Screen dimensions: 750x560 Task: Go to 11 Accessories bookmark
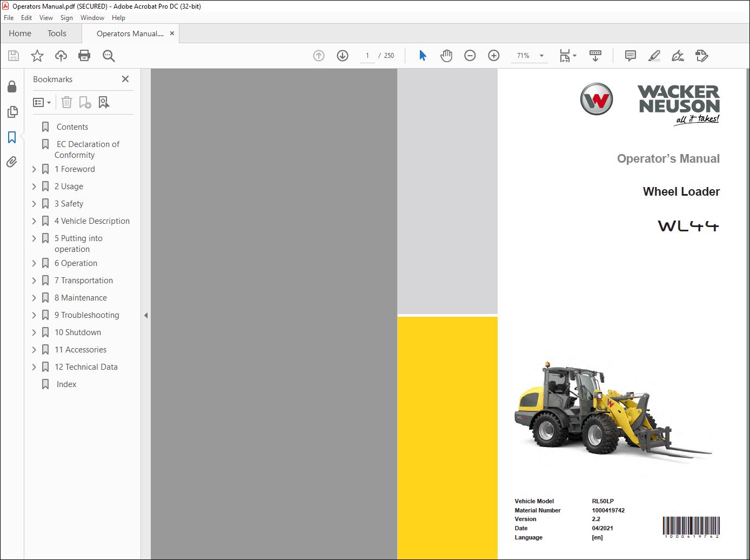[81, 350]
